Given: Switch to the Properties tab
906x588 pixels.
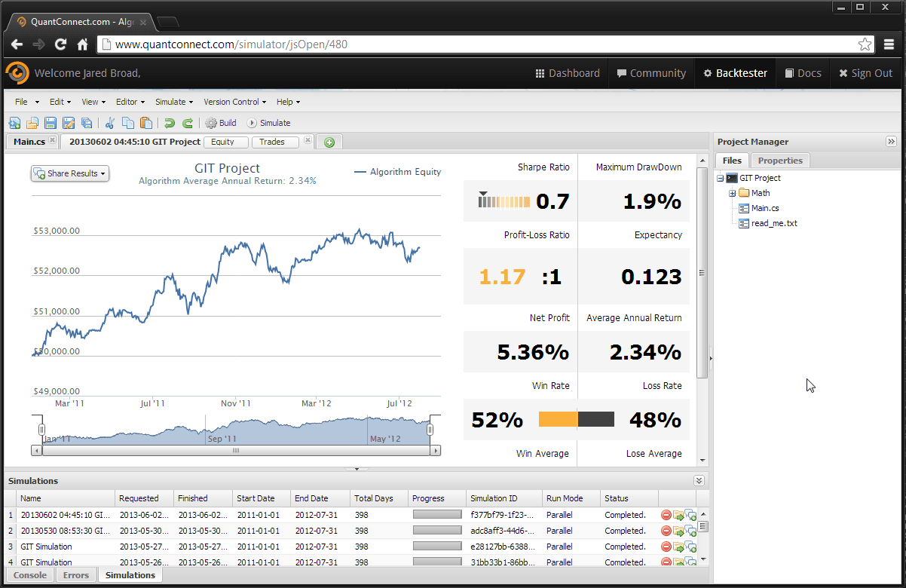Looking at the screenshot, I should pos(780,161).
